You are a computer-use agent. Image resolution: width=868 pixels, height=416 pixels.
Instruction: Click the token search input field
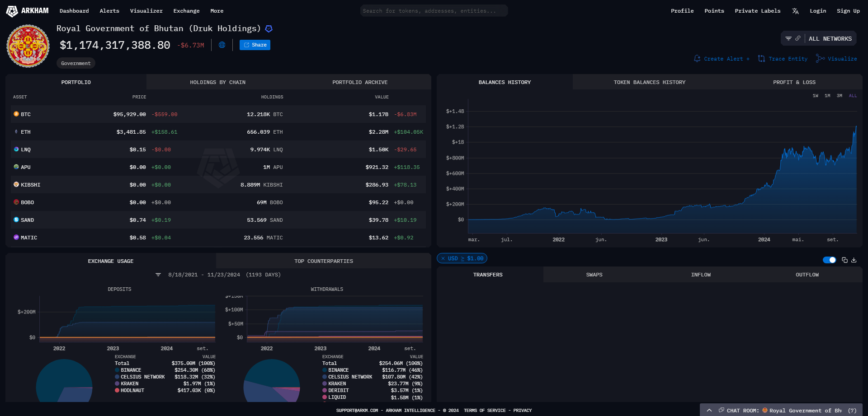(x=434, y=11)
